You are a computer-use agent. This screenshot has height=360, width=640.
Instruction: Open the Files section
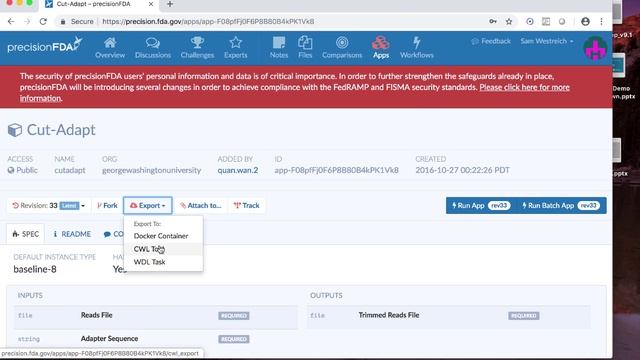pos(305,48)
